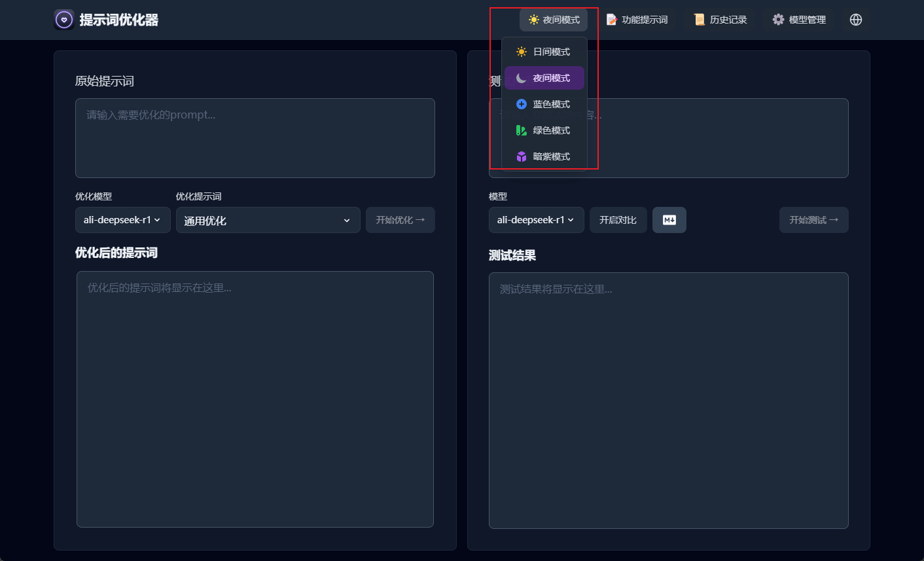Screen dimensions: 924x561
Task: Select 日间模式 in the theme menu
Action: 544,52
